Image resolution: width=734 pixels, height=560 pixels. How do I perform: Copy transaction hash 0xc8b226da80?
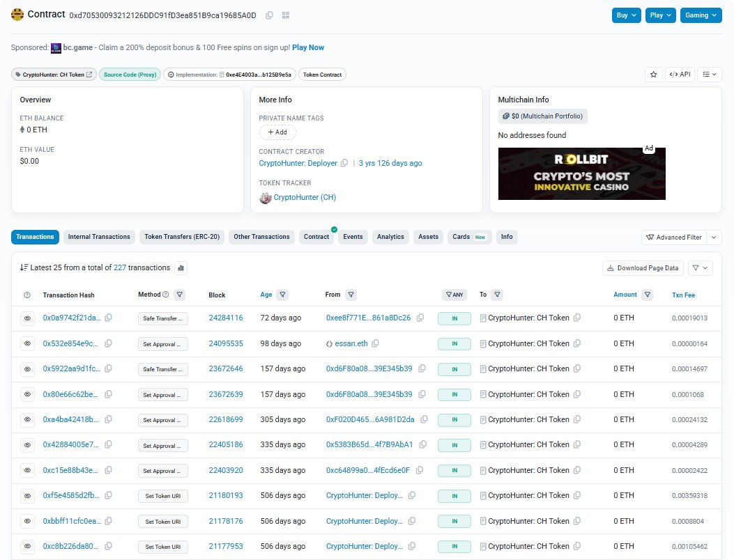pyautogui.click(x=108, y=546)
